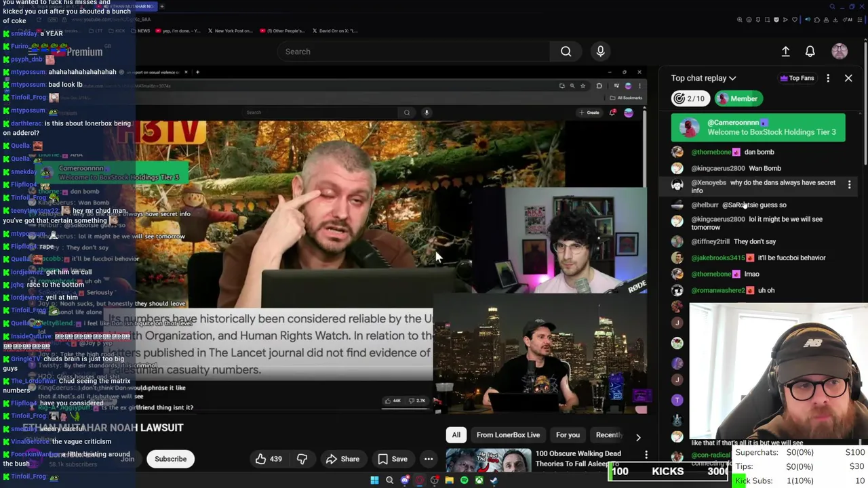Open the David Orr on X bookmark
The height and width of the screenshot is (488, 868).
[x=336, y=30]
